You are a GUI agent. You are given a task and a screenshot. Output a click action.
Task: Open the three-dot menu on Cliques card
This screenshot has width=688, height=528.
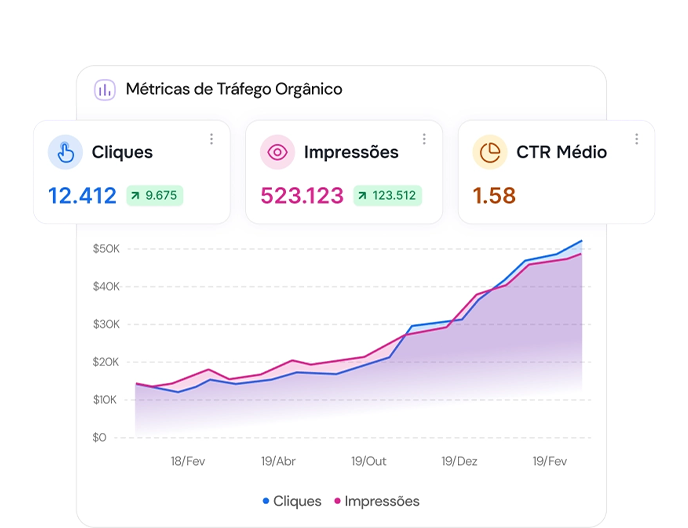[x=211, y=139]
